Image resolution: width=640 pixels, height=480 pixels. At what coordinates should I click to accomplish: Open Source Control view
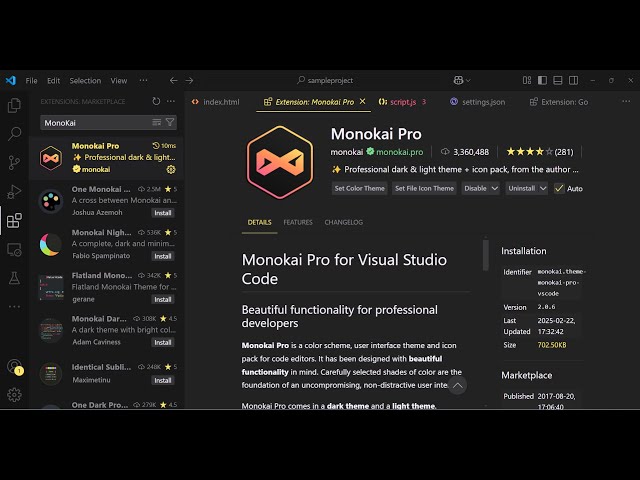[x=14, y=163]
